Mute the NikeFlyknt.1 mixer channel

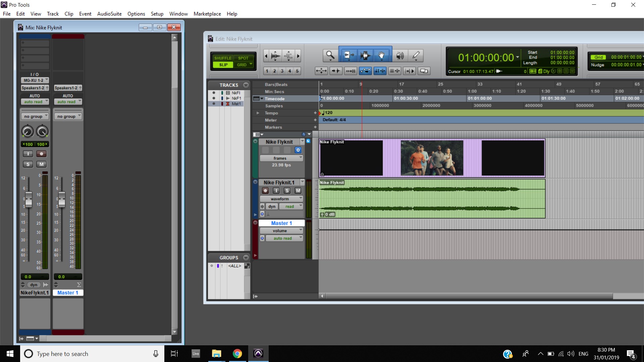(x=41, y=164)
